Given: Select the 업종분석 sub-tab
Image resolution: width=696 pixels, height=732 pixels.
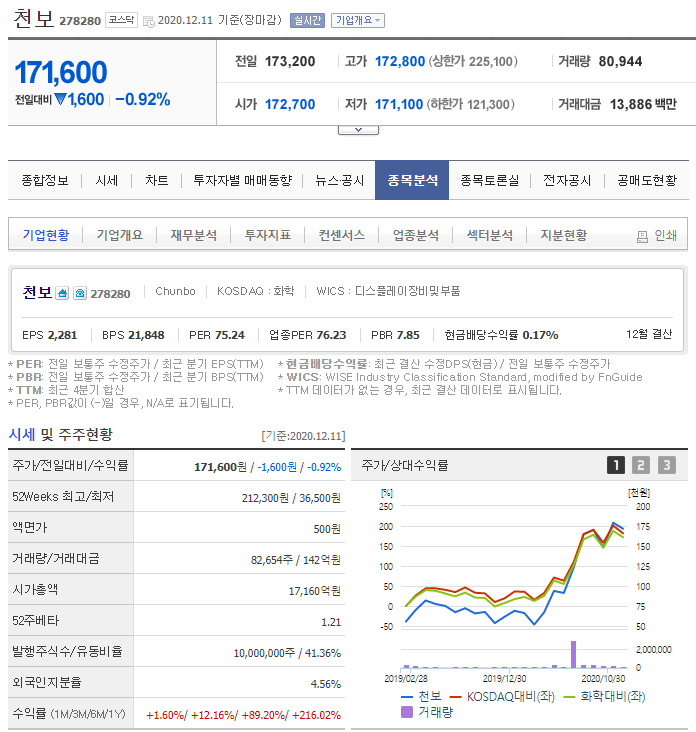Looking at the screenshot, I should pos(415,235).
